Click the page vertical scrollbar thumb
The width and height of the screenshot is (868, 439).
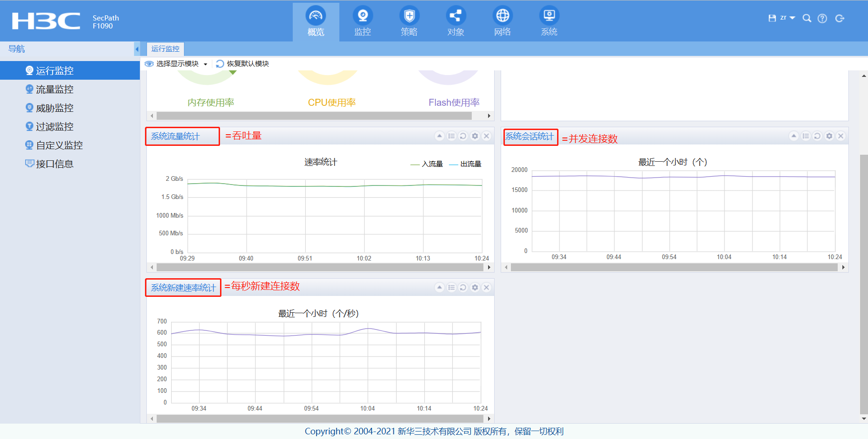pyautogui.click(x=864, y=284)
